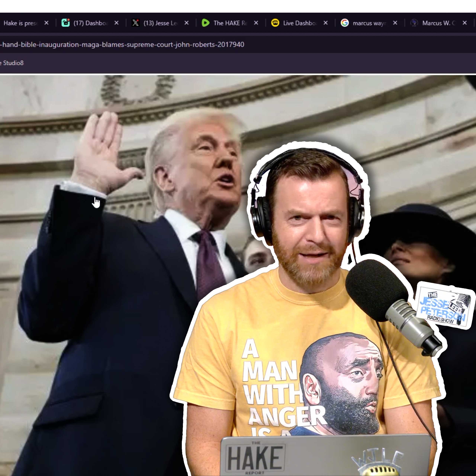Switch to the "The HAKE Re" tab
Screen dimensions: 476x476
point(230,23)
